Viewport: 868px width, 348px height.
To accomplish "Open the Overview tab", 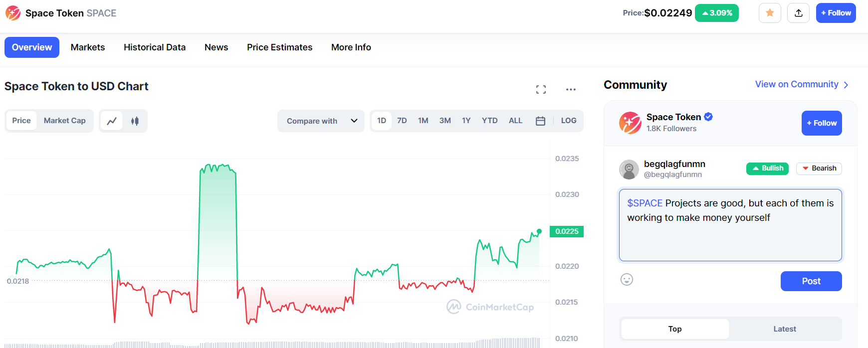I will click(x=32, y=47).
